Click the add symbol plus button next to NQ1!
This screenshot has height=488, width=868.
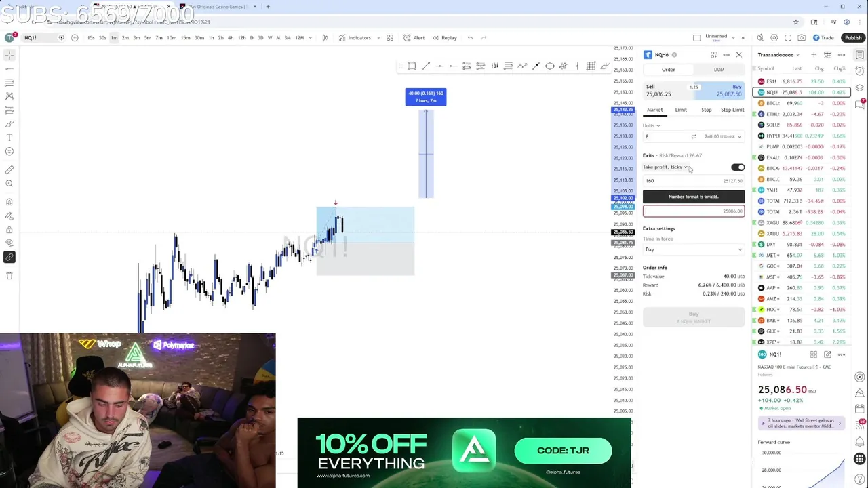[75, 38]
